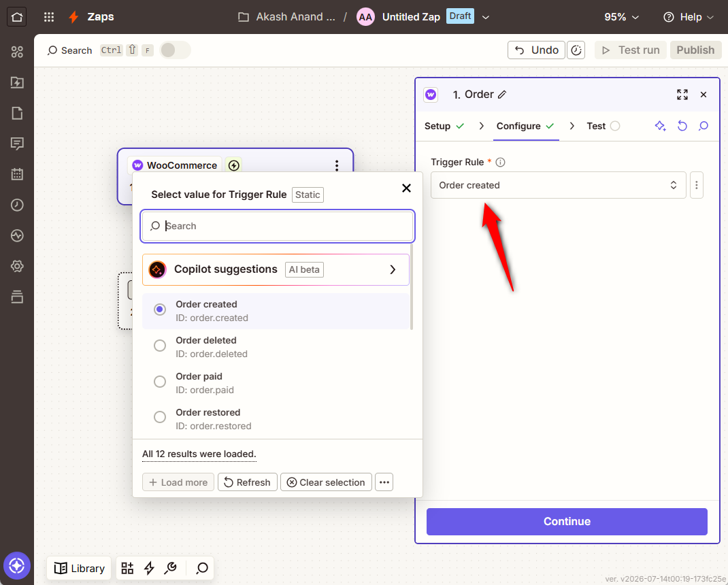
Task: Go to the Zapier home icon
Action: pyautogui.click(x=17, y=17)
